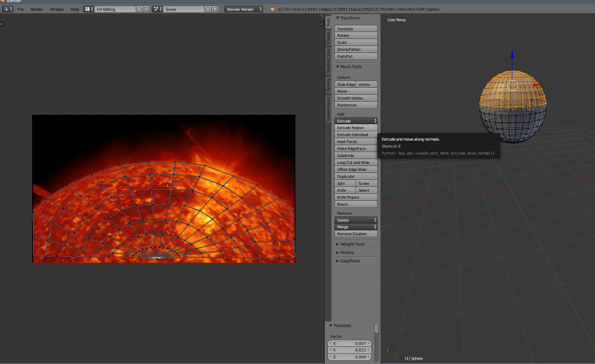Click the Scale button
Image resolution: width=595 pixels, height=364 pixels.
(356, 42)
